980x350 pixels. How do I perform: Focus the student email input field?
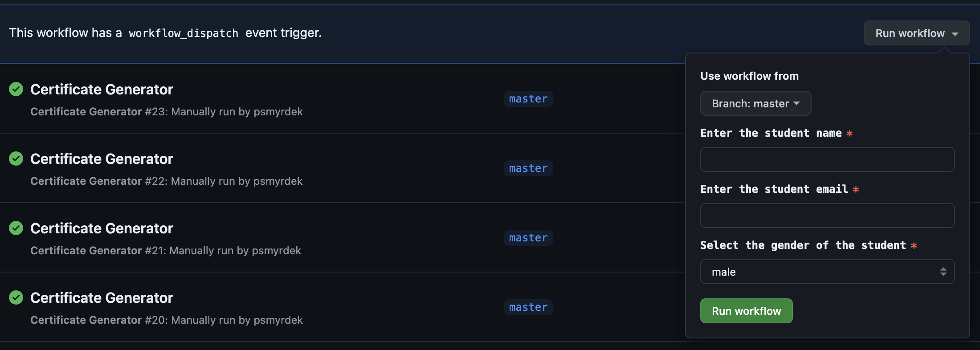point(827,216)
